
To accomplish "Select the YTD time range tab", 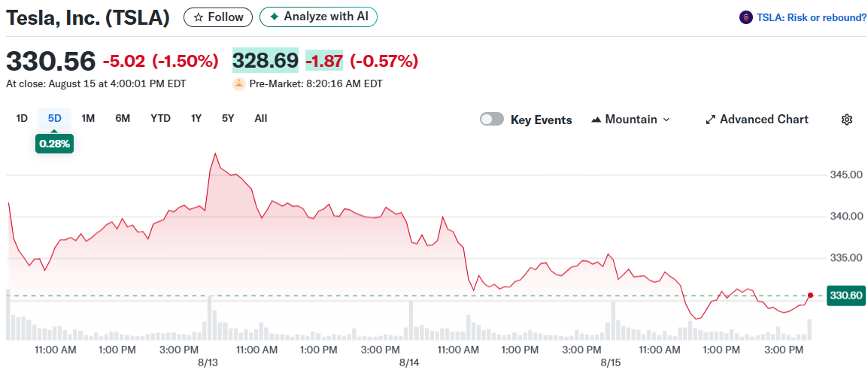I will 160,118.
